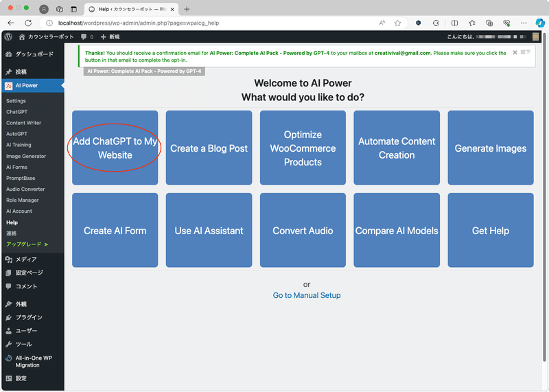The height and width of the screenshot is (392, 549).
Task: Click アップグレード upgrade link
Action: 27,244
